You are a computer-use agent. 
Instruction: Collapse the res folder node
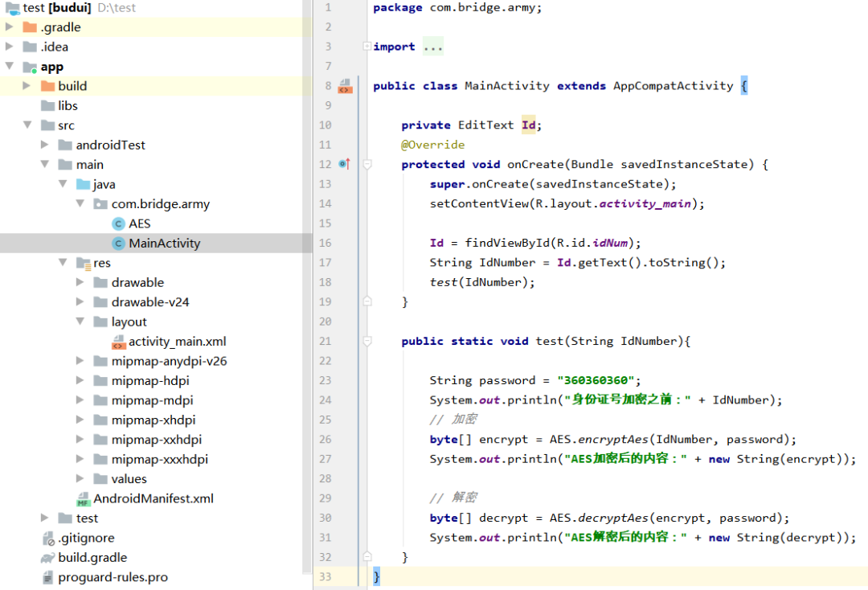pyautogui.click(x=63, y=262)
